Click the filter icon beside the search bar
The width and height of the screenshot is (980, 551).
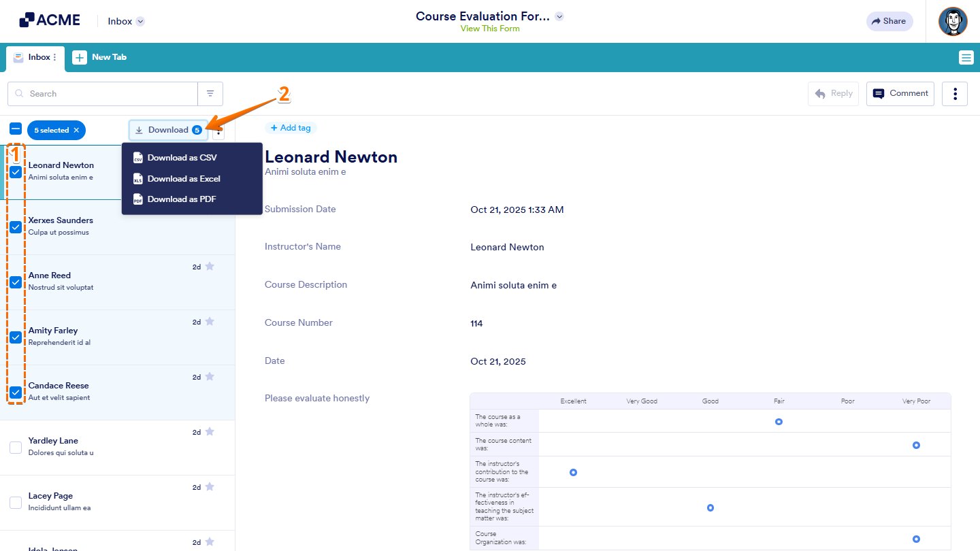210,93
